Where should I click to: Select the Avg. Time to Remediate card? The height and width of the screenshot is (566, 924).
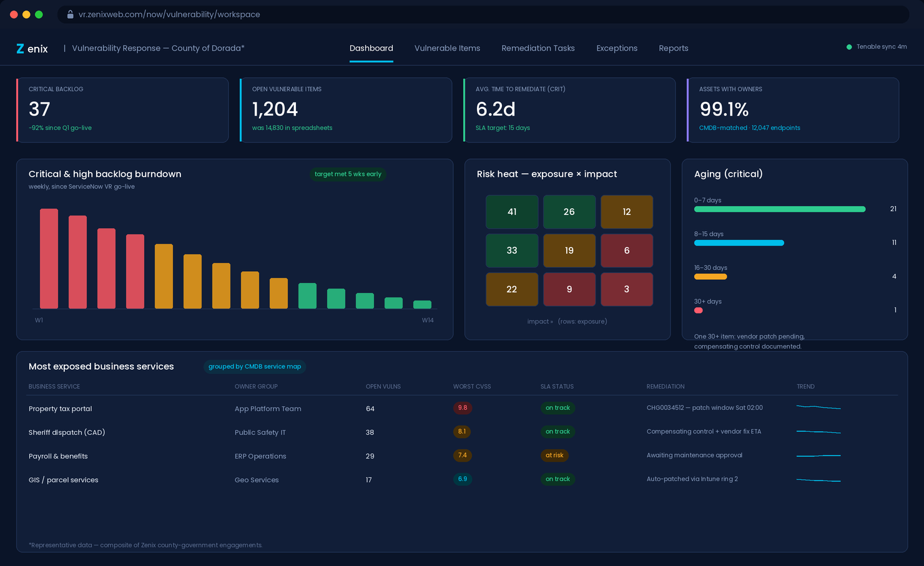pos(569,110)
